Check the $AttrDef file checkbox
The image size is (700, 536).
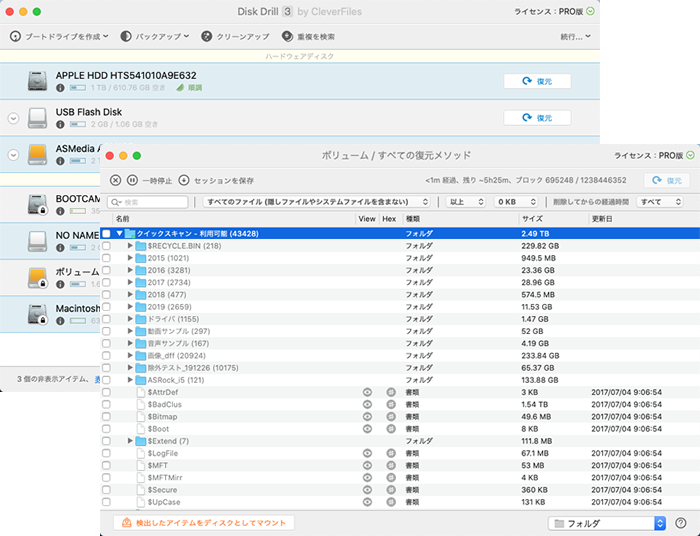click(106, 392)
